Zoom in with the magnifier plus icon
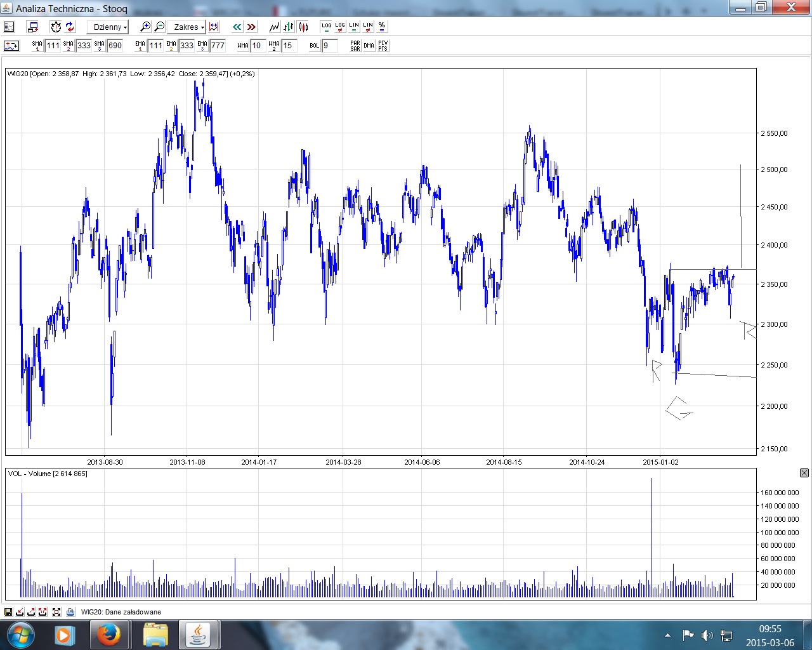812x650 pixels. tap(145, 27)
